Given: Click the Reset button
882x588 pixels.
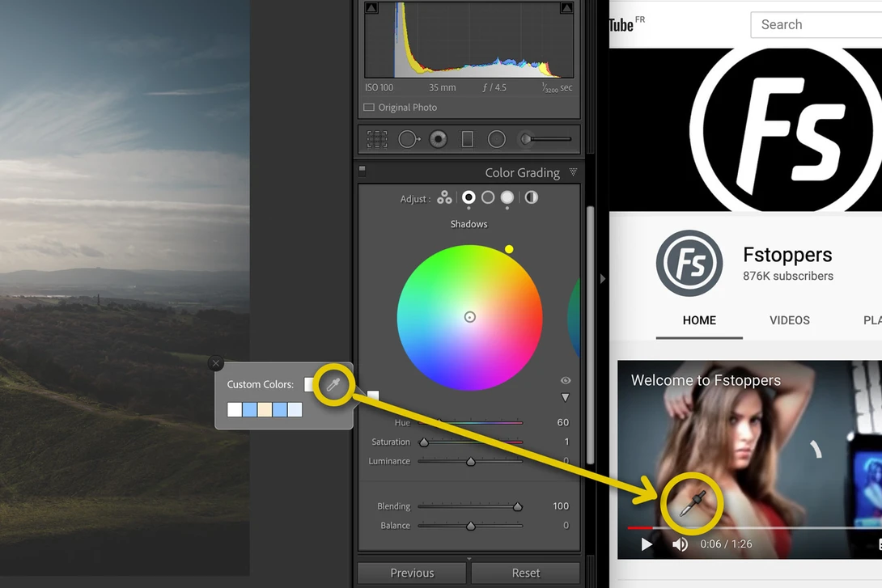Looking at the screenshot, I should click(x=525, y=573).
